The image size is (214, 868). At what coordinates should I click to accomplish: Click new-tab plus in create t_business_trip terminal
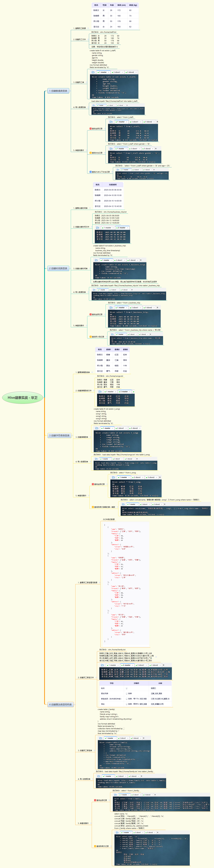coord(141,260)
